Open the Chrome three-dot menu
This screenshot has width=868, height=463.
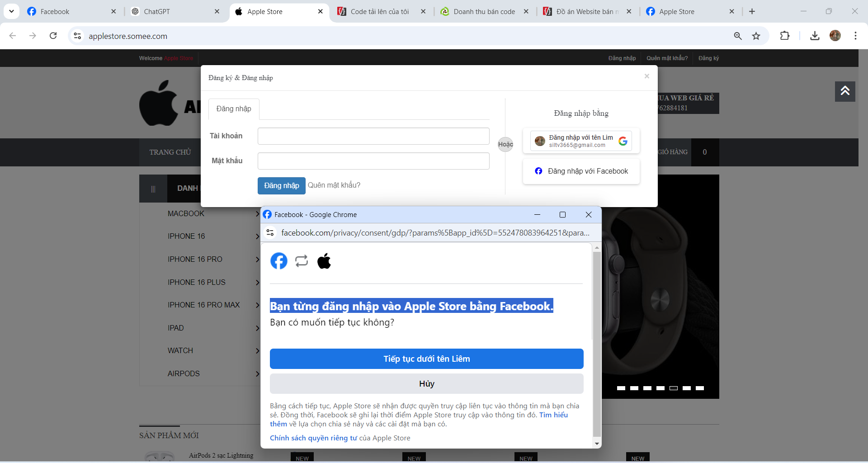click(855, 36)
